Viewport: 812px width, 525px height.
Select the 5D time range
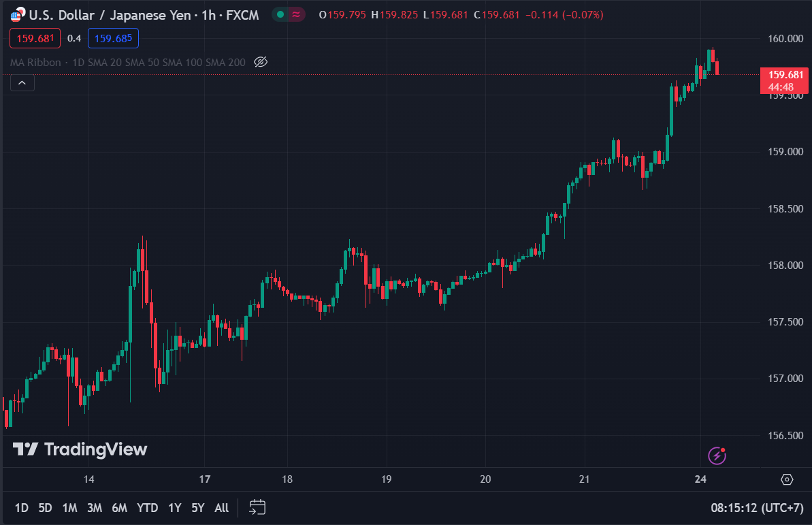(x=45, y=508)
